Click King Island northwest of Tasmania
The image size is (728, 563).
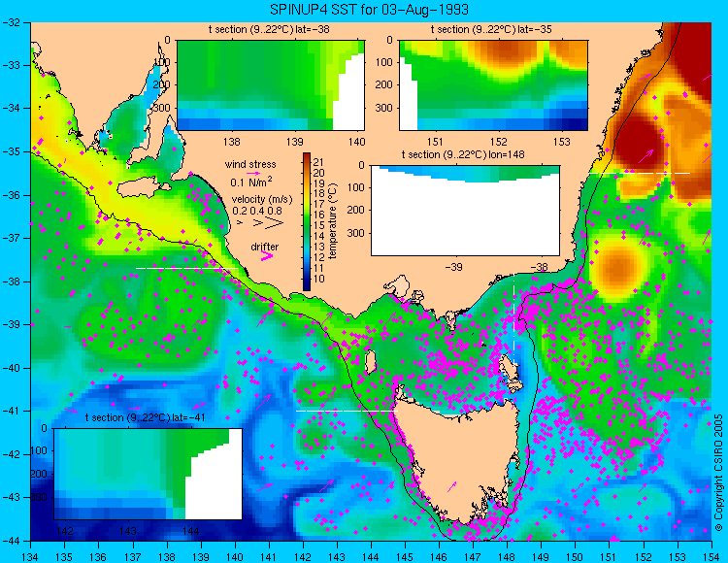370,362
